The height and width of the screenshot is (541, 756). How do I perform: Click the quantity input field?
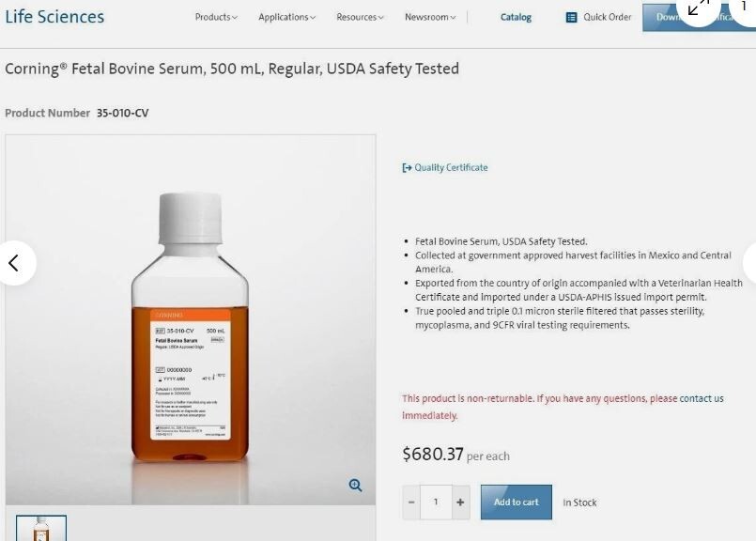(x=435, y=502)
